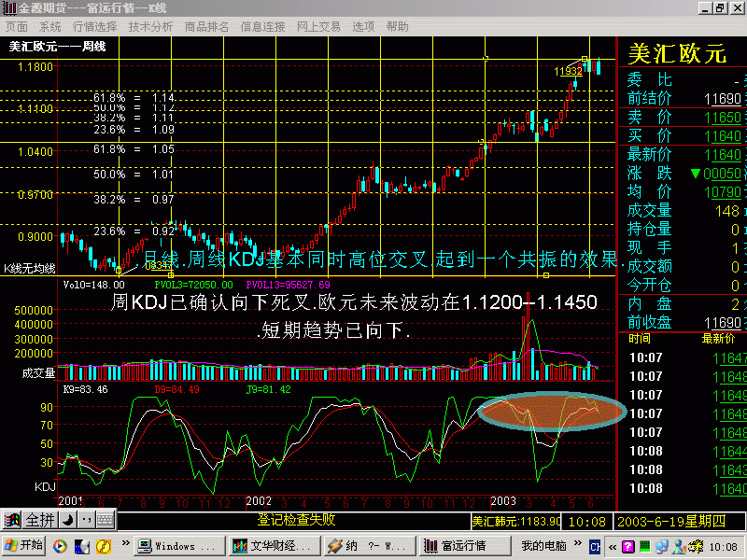Image resolution: width=747 pixels, height=560 pixels.
Task: Click the D9=84.49 KDJ readout
Action: point(176,389)
